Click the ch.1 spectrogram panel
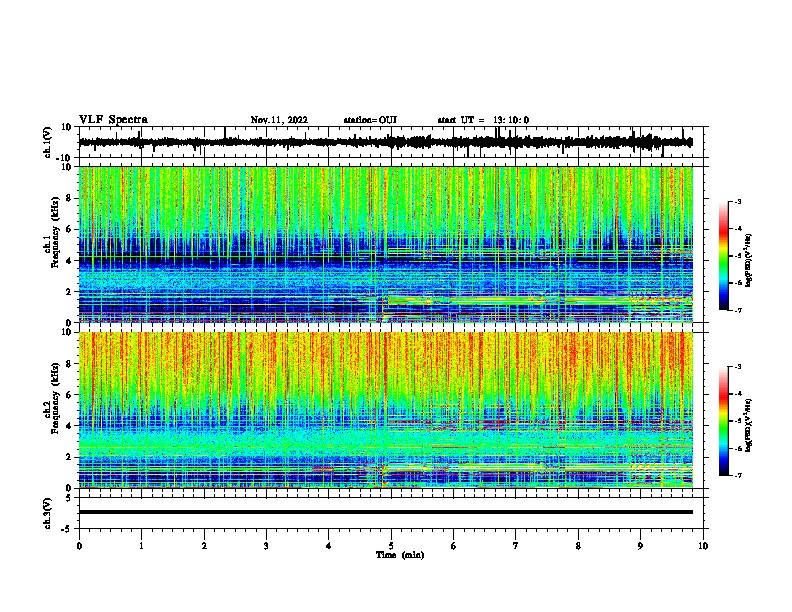The image size is (792, 612). tap(386, 244)
